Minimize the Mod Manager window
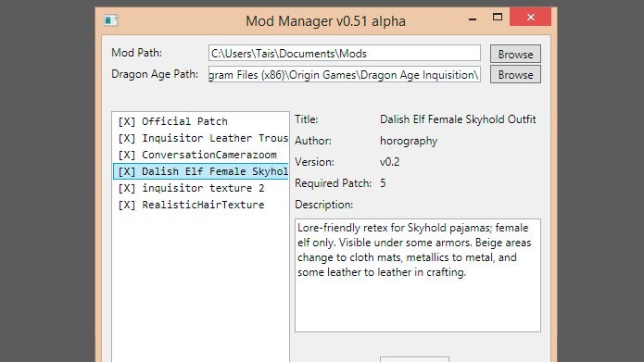Screen dimensions: 644x362 [x=473, y=19]
